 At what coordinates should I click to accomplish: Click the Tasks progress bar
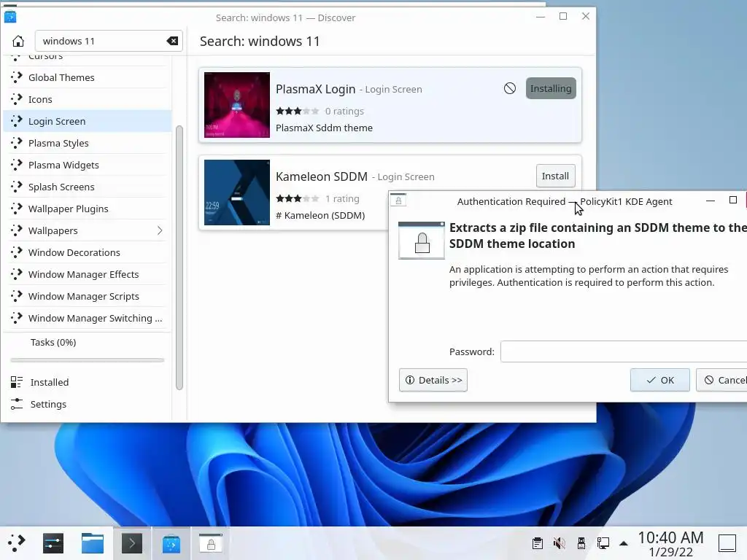point(88,360)
